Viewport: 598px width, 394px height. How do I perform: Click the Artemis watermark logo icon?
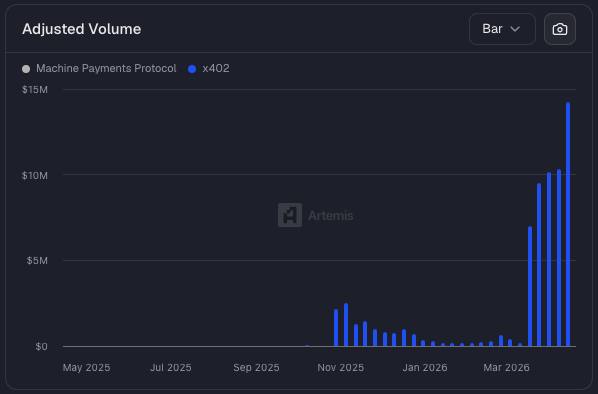(290, 215)
